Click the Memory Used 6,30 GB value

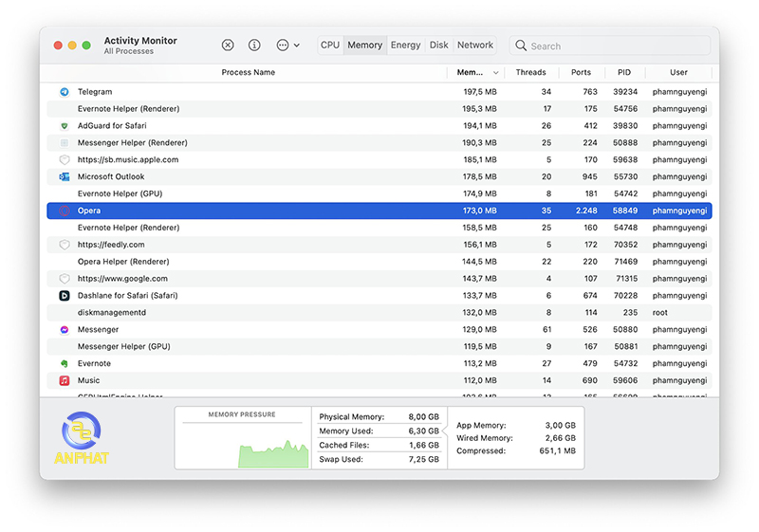tap(423, 431)
